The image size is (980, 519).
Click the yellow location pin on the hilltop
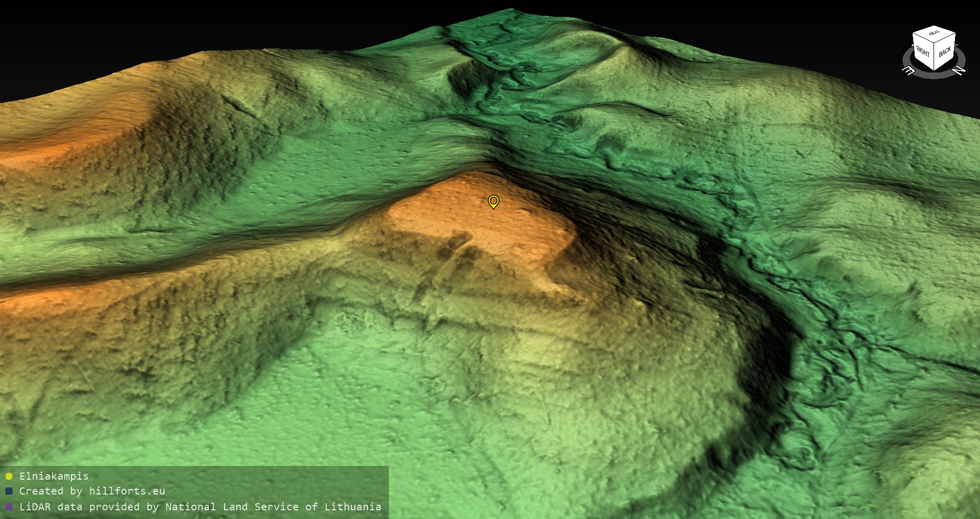pyautogui.click(x=493, y=201)
